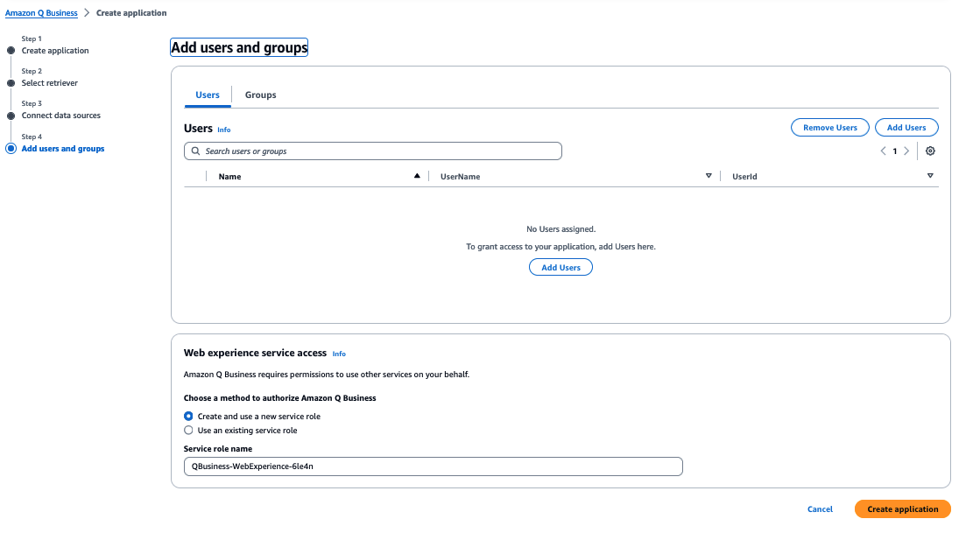980x554 pixels.
Task: Switch to the Users tab
Action: tap(208, 95)
